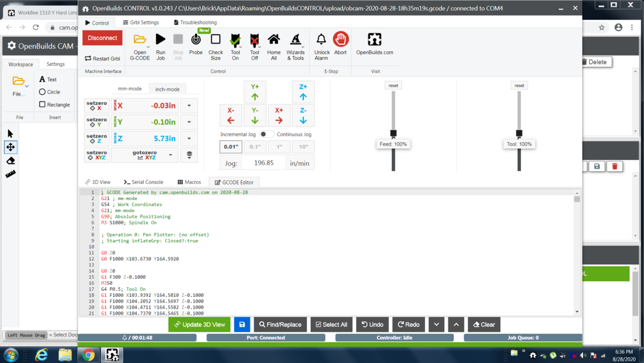
Task: Start the Probe tool
Action: (x=196, y=39)
